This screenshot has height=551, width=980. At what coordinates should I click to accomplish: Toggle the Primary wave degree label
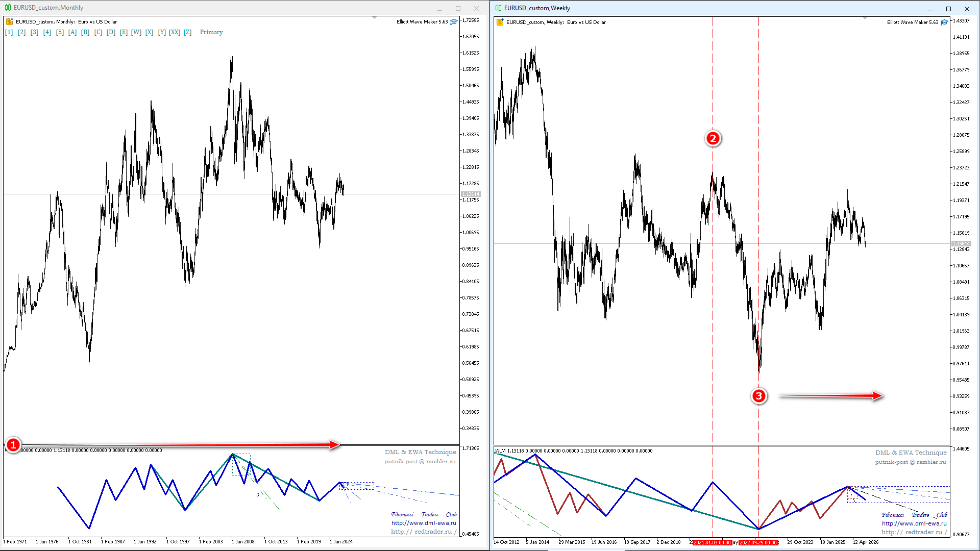[x=211, y=32]
